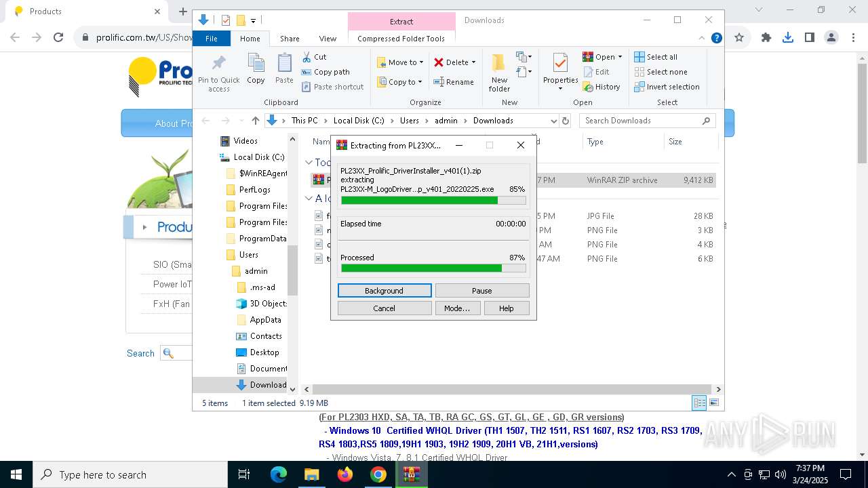
Task: Click Background button in extraction dialog
Action: tap(384, 291)
